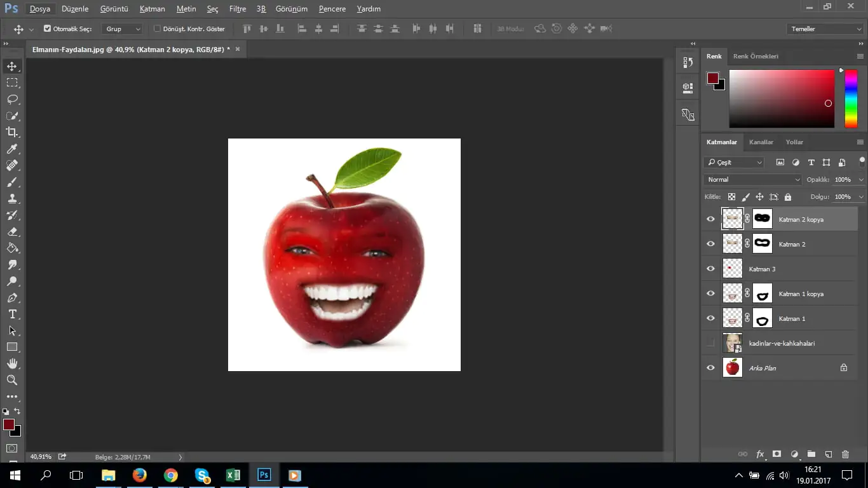This screenshot has height=488, width=868.
Task: Hide the Katman 3 layer
Action: click(x=710, y=269)
